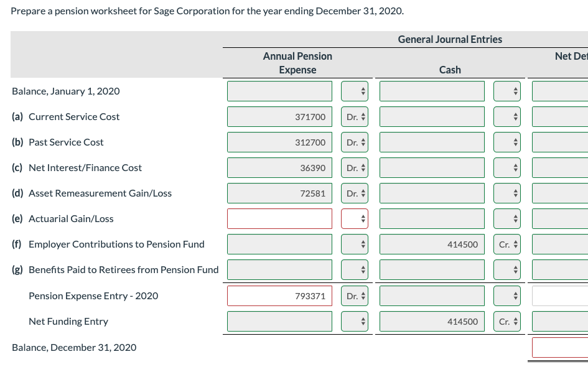Select the Employer Contributions cash field showing 414500
The image size is (588, 377).
pyautogui.click(x=431, y=244)
